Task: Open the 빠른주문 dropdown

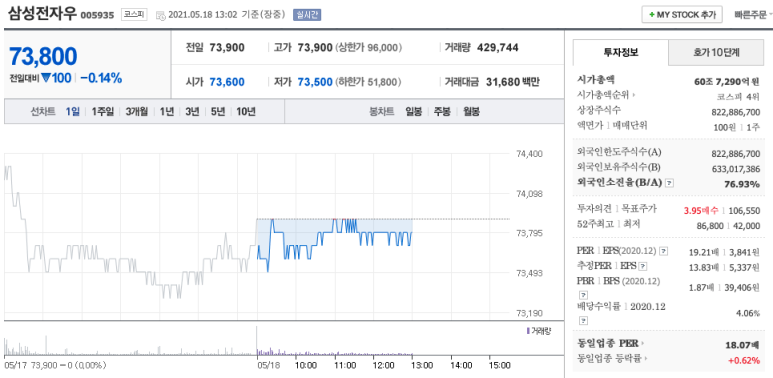Action: (753, 14)
